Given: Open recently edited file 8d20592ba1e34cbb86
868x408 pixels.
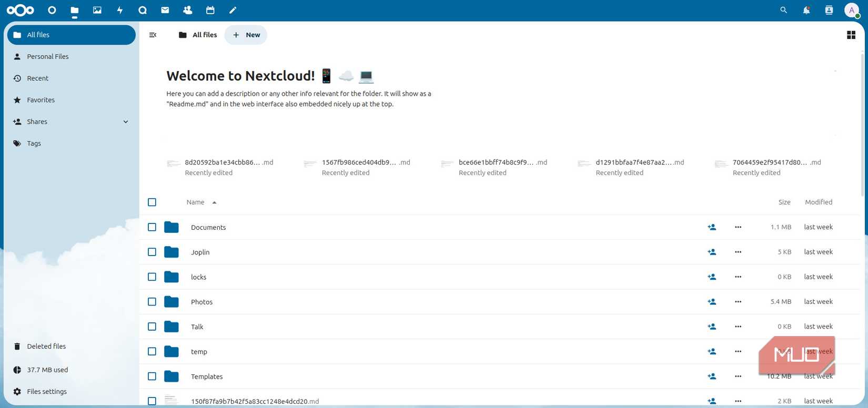Looking at the screenshot, I should click(220, 167).
